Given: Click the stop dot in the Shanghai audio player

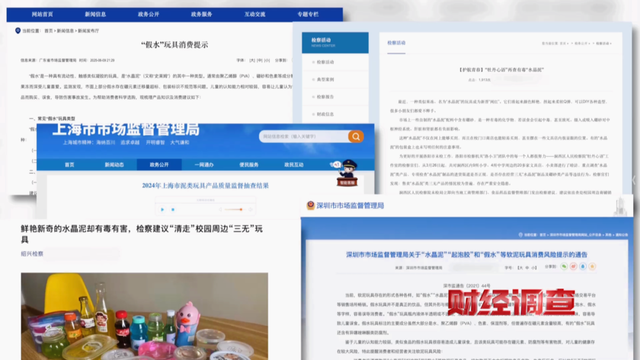Looking at the screenshot, I should pos(173,209).
